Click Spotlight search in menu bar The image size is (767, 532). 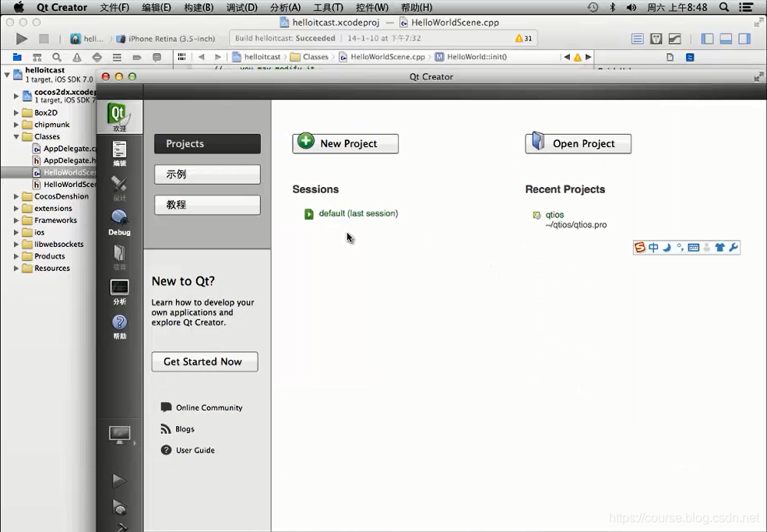[x=724, y=7]
